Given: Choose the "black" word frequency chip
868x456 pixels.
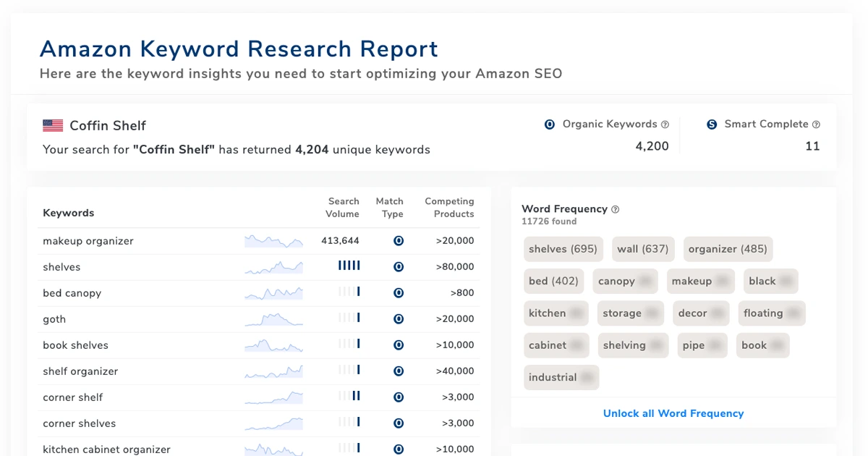Looking at the screenshot, I should point(771,281).
